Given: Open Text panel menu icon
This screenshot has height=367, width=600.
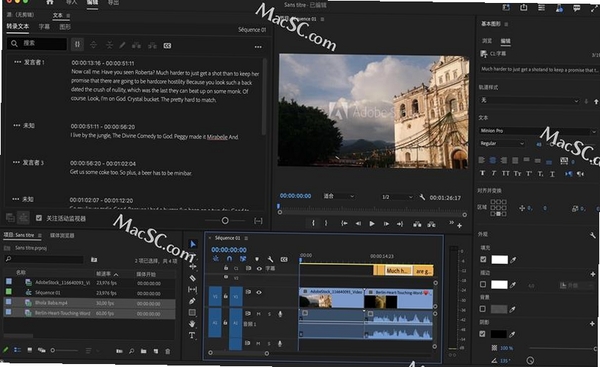Looking at the screenshot, I should tap(68, 16).
